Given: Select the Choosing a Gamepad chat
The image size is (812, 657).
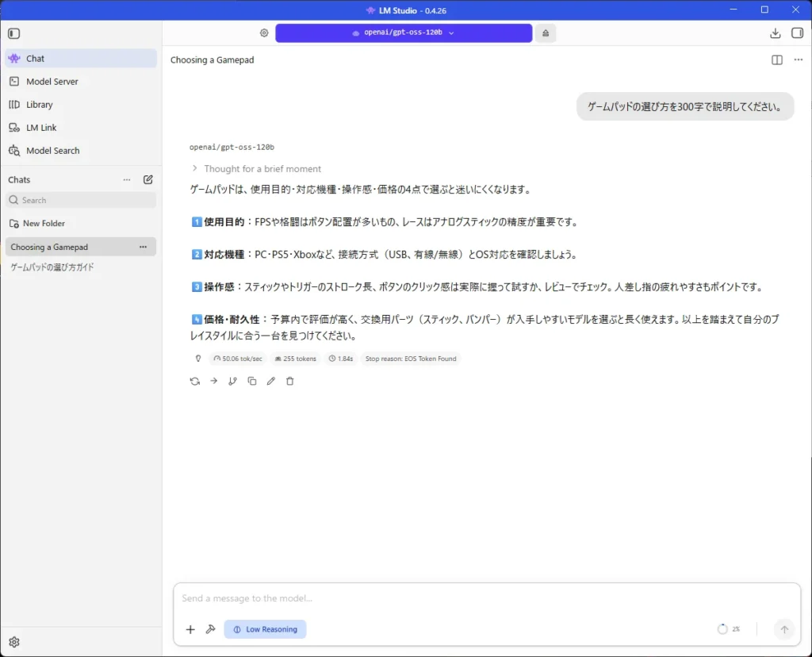Looking at the screenshot, I should point(81,247).
